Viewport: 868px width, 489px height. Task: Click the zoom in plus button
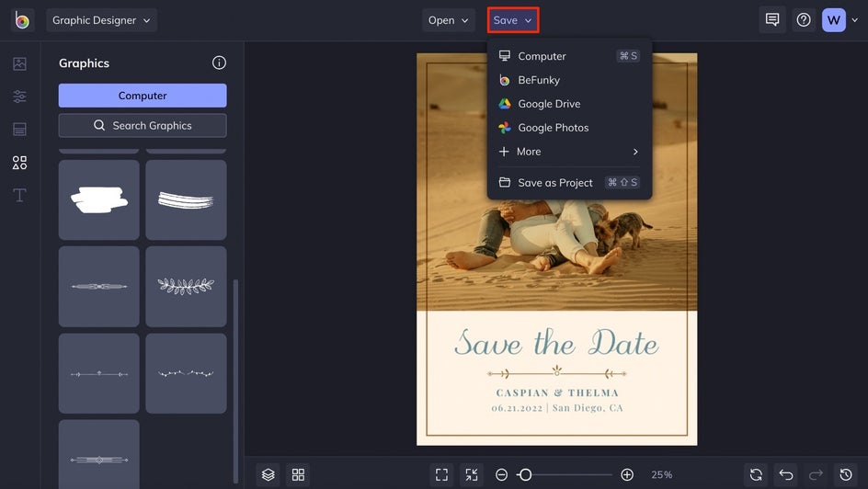click(x=627, y=474)
